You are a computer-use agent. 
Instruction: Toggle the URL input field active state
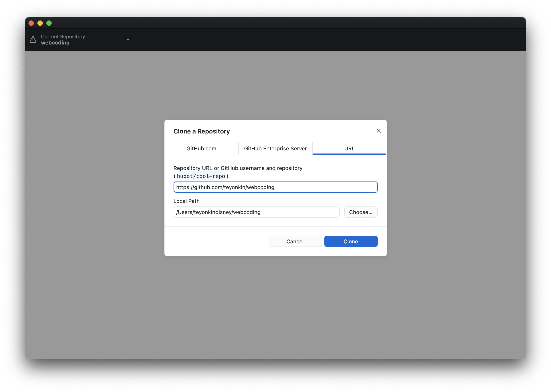pos(275,187)
